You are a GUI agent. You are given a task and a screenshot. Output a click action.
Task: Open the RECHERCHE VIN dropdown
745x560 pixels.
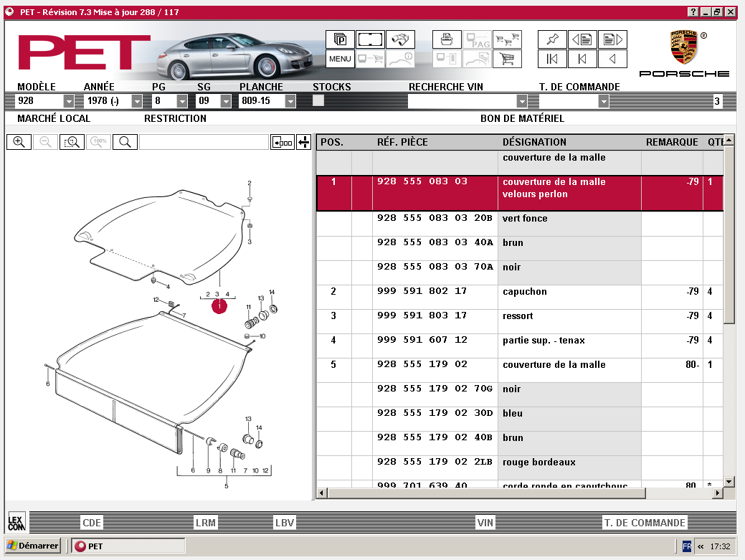522,100
